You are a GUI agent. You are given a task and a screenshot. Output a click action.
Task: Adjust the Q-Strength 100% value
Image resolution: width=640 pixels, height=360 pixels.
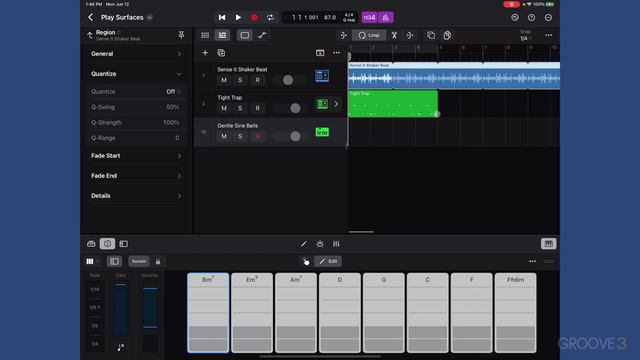click(x=171, y=122)
